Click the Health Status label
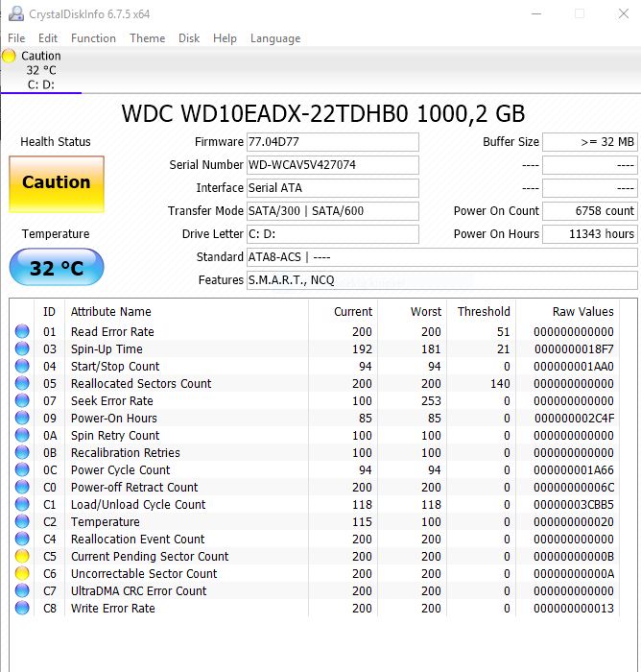Viewport: 641px width, 672px height. [x=56, y=142]
